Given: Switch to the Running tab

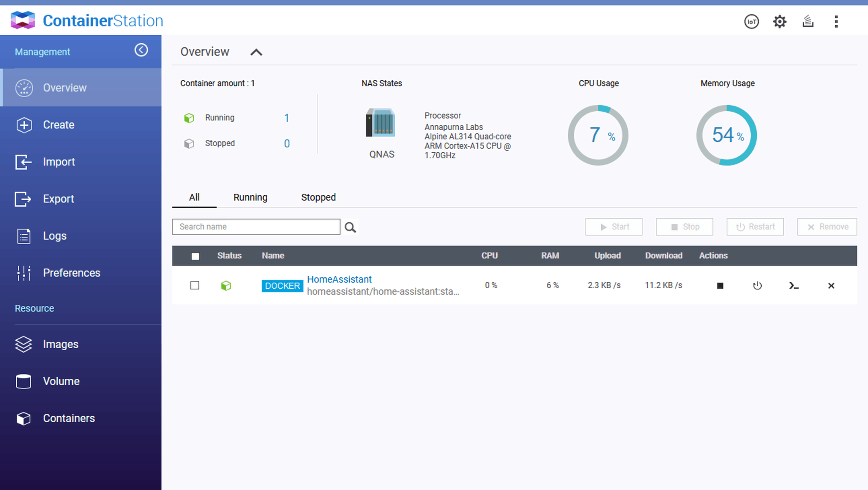Looking at the screenshot, I should point(250,197).
